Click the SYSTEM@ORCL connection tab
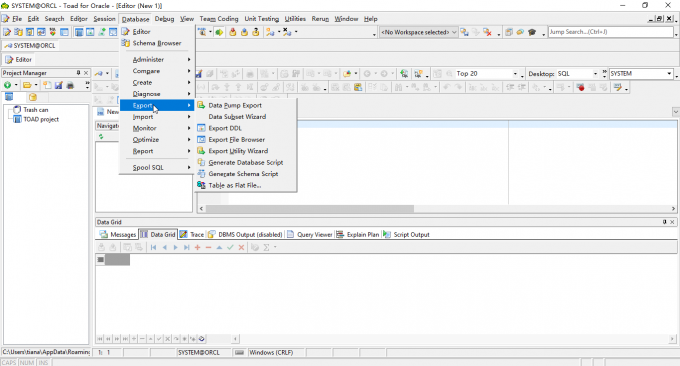The width and height of the screenshot is (680, 366). coord(30,46)
